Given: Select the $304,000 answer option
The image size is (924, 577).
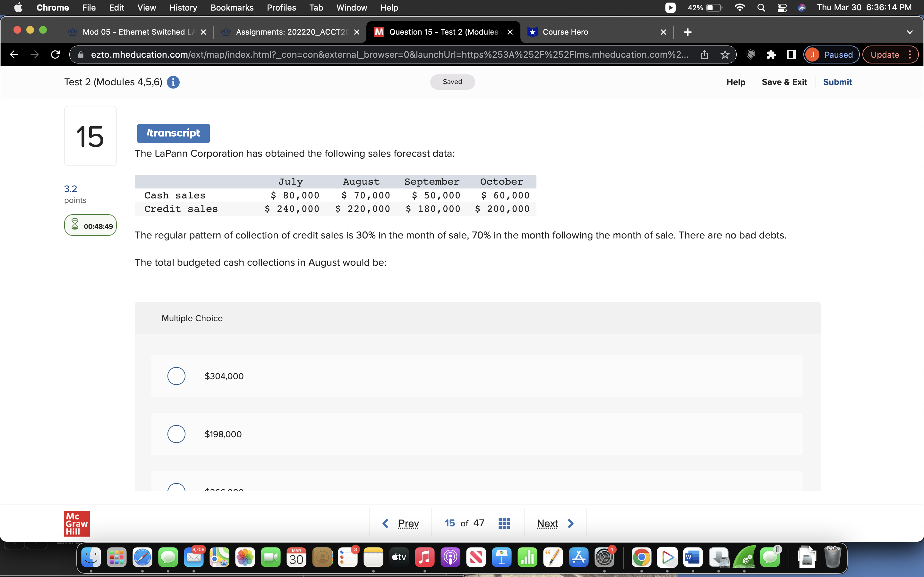Looking at the screenshot, I should click(176, 376).
